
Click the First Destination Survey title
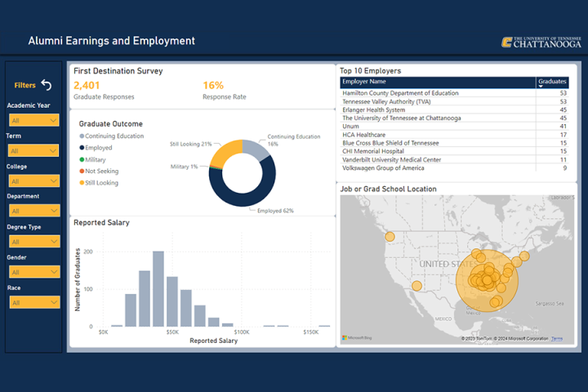pyautogui.click(x=118, y=71)
